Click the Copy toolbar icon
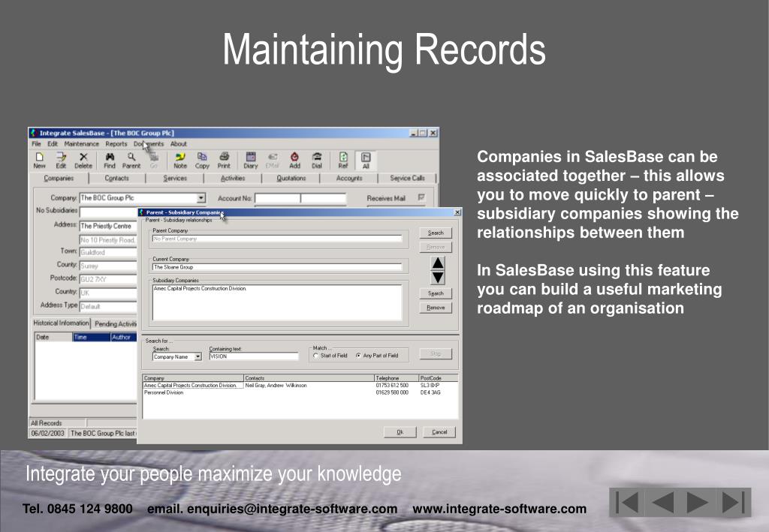Viewport: 769px width, 532px height. (x=202, y=160)
